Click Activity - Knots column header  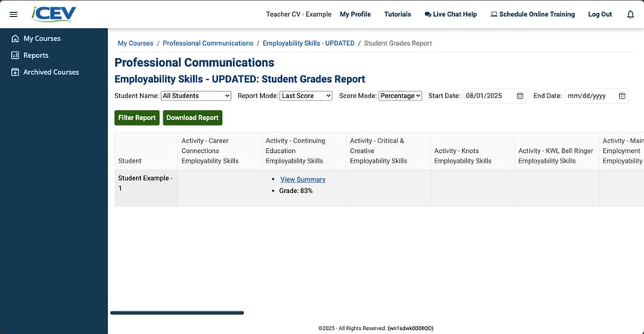pyautogui.click(x=473, y=151)
